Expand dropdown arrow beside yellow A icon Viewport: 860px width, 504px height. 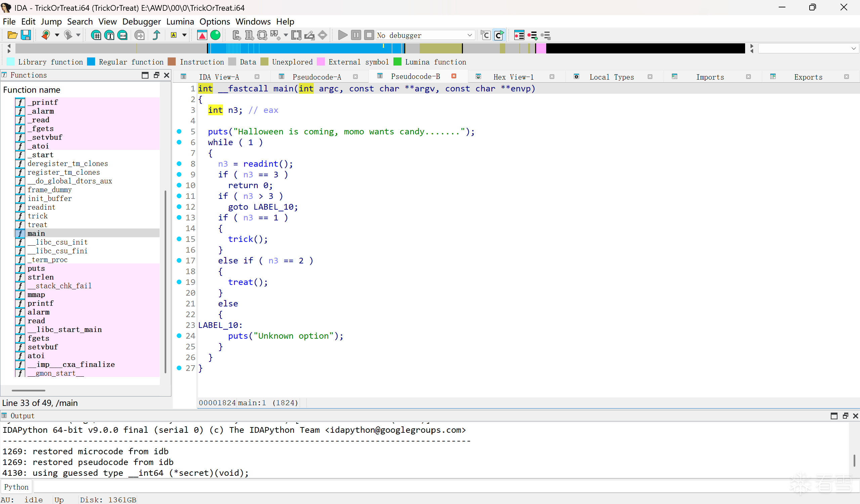click(x=184, y=35)
